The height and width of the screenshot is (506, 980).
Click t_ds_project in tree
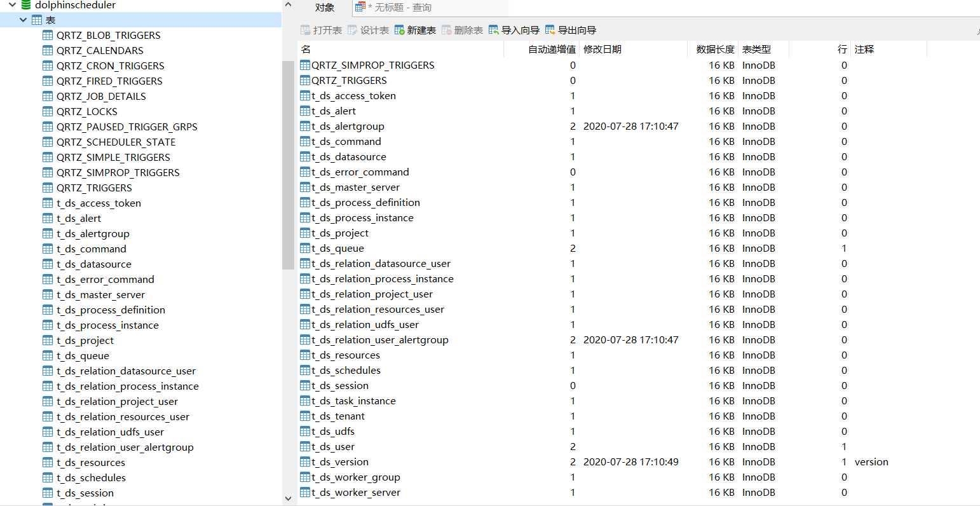pos(85,340)
